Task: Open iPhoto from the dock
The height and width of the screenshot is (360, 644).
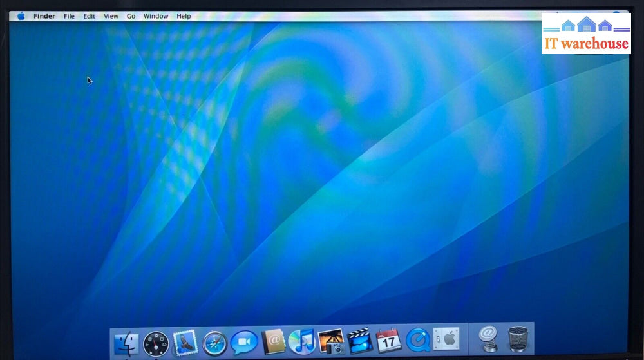Action: (x=331, y=341)
